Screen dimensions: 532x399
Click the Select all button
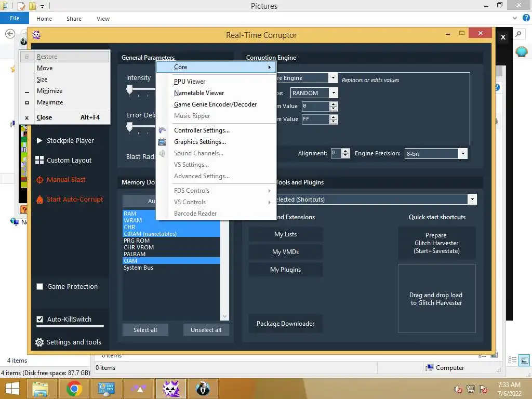click(145, 330)
